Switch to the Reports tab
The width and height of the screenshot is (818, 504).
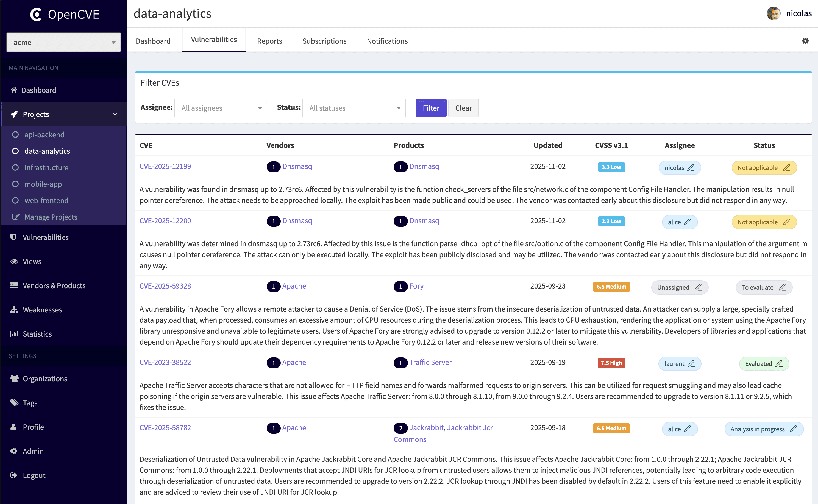click(x=269, y=41)
